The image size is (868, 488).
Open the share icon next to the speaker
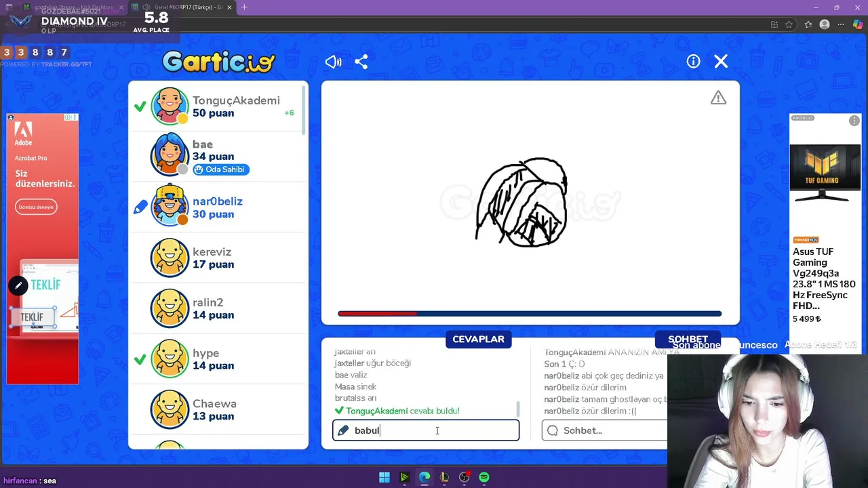point(361,62)
